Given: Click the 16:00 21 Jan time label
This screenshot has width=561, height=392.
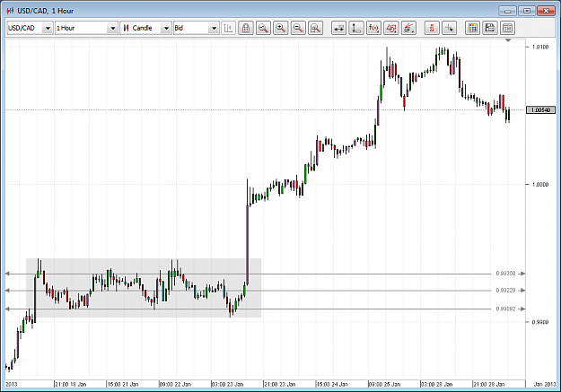Looking at the screenshot, I should point(123,384).
